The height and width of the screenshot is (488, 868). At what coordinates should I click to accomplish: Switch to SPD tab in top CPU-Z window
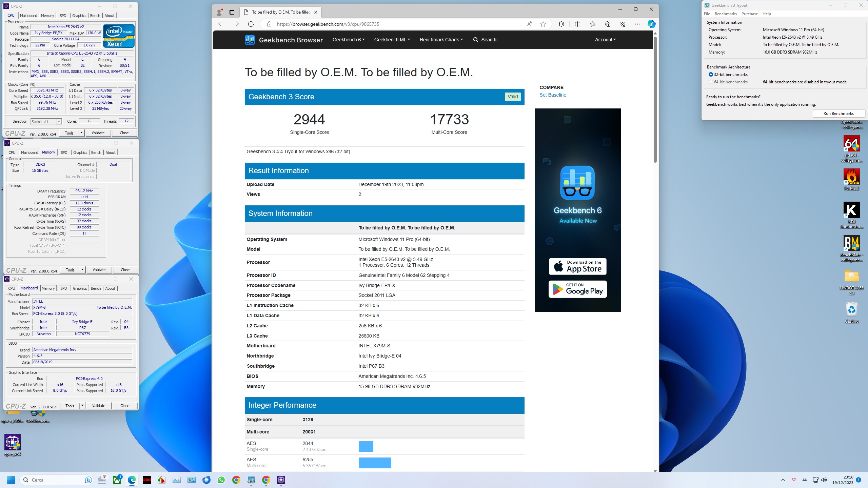[x=63, y=16]
